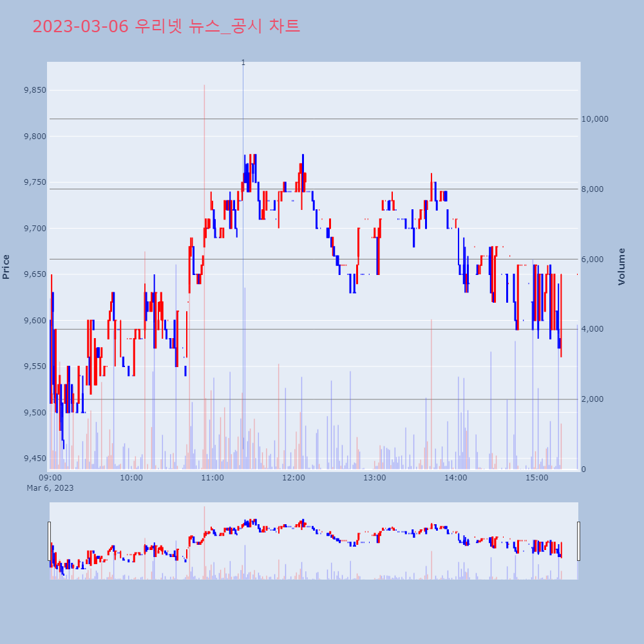Viewport: 644px width, 644px height.
Task: Click the Mar 6, 2023 date label
Action: pyautogui.click(x=50, y=488)
